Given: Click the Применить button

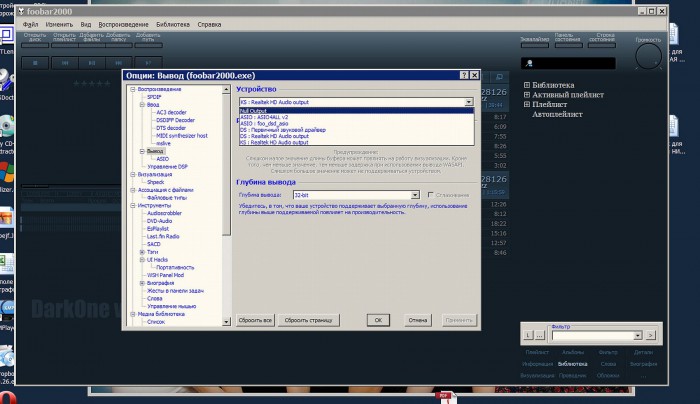Looking at the screenshot, I should pos(458,320).
